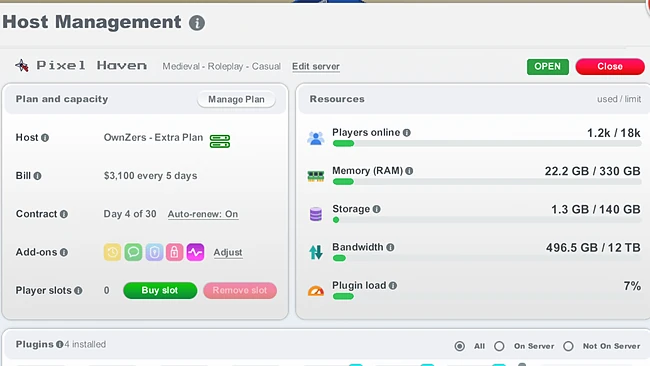Click the Remove slot button
The width and height of the screenshot is (650, 366).
point(240,291)
